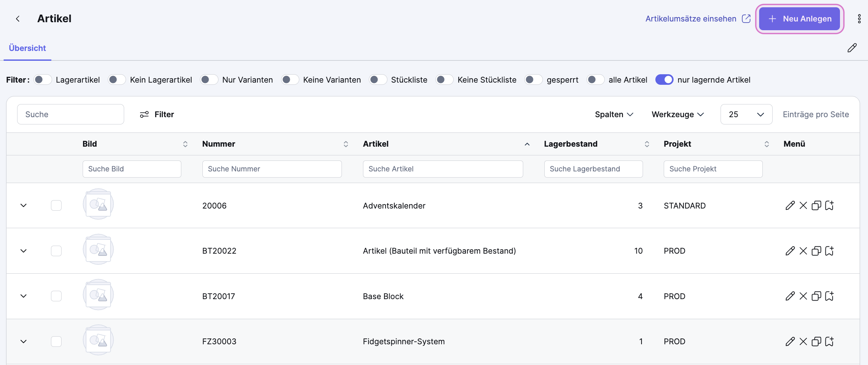Image resolution: width=868 pixels, height=365 pixels.
Task: Turn off the nur lagernde Artikel toggle
Action: pos(664,80)
